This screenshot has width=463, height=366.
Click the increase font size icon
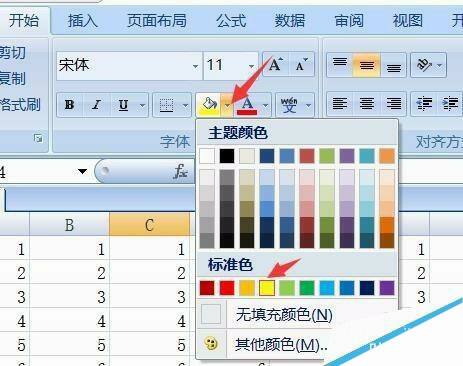click(x=276, y=65)
